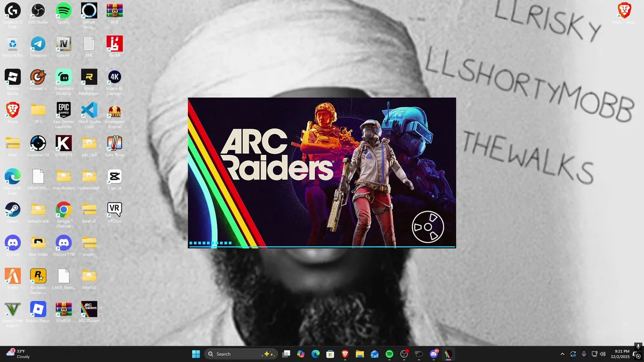
Task: Select the kleef zipped folder
Action: (13, 146)
